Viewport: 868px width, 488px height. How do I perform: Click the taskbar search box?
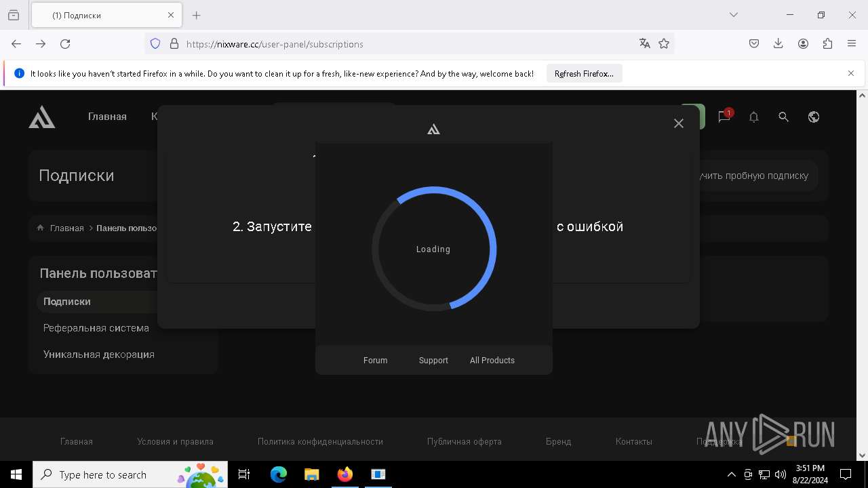(130, 474)
